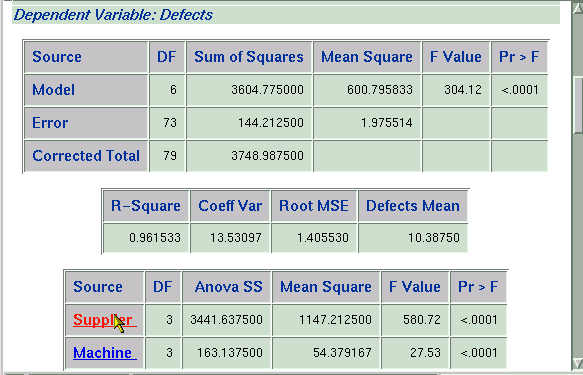
Task: Click the Error DF value 73
Action: point(170,123)
